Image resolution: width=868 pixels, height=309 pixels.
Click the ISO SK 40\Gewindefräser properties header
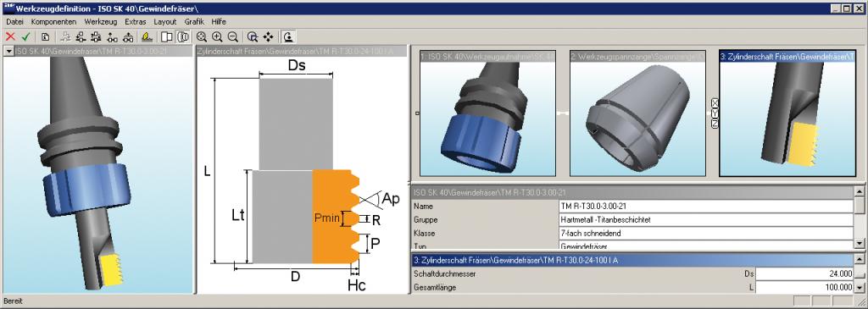pos(632,192)
